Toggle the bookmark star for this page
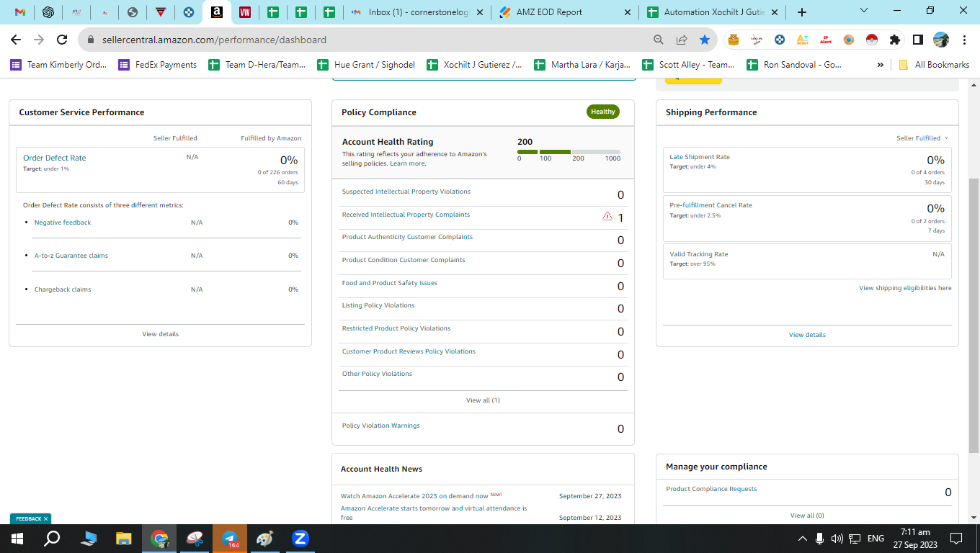This screenshot has height=553, width=980. pyautogui.click(x=704, y=40)
